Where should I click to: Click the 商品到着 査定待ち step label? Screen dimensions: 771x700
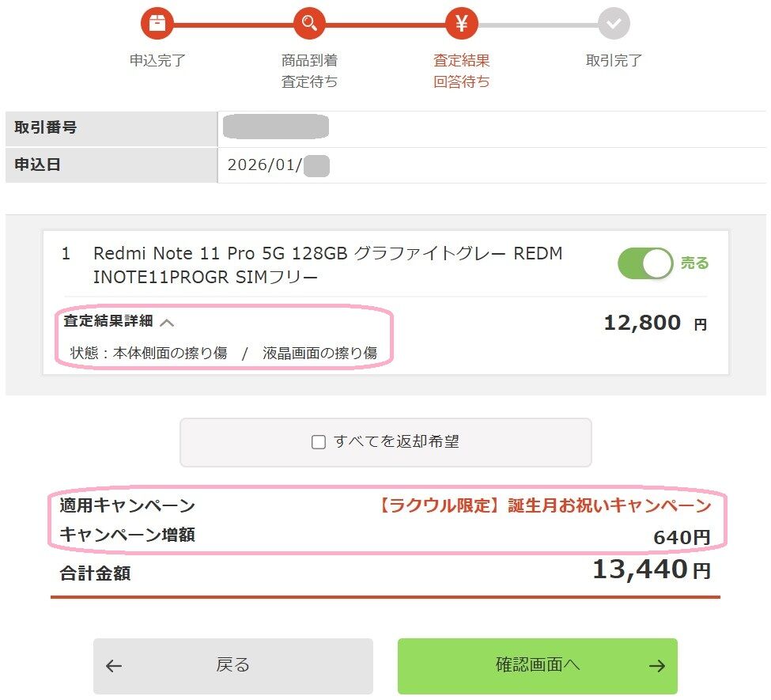click(309, 70)
